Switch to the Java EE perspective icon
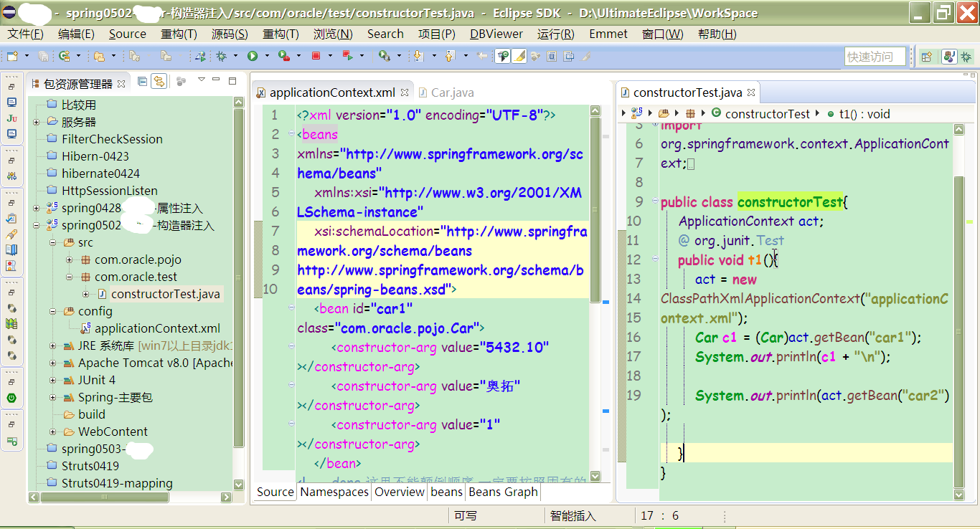 (x=948, y=57)
